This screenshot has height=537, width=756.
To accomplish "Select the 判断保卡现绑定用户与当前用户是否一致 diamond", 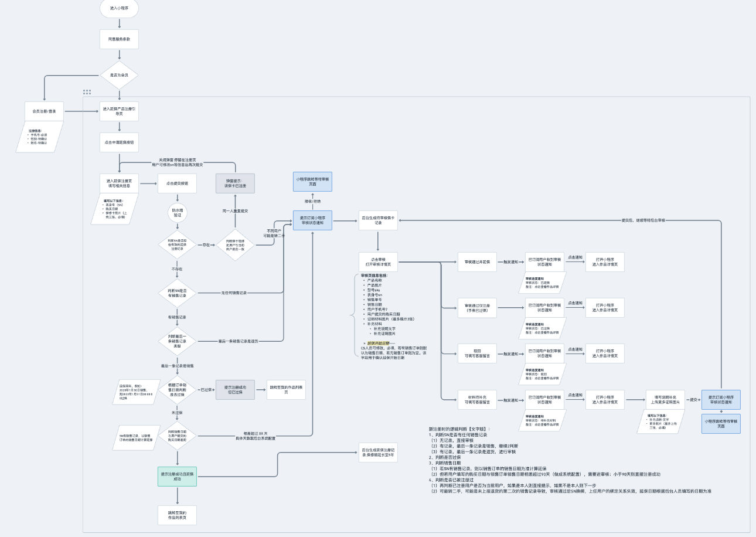I will click(235, 244).
